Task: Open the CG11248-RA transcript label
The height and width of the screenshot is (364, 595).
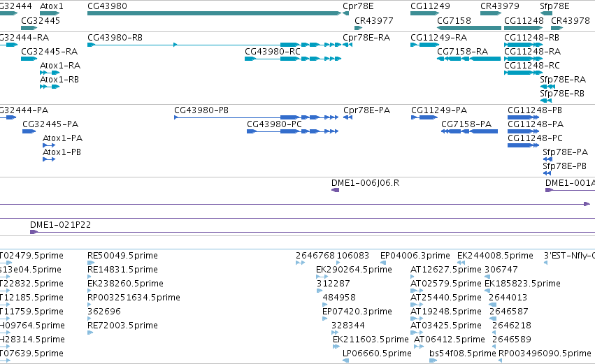Action: 532,52
